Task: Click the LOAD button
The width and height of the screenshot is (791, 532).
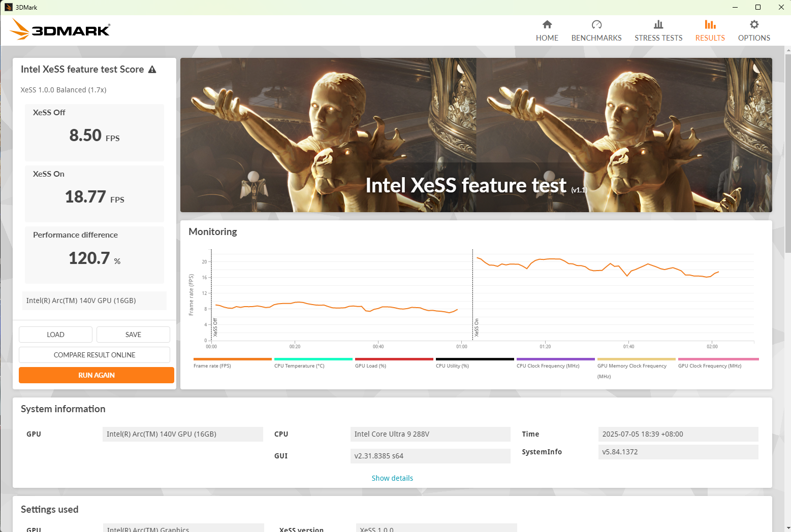Action: (x=55, y=335)
